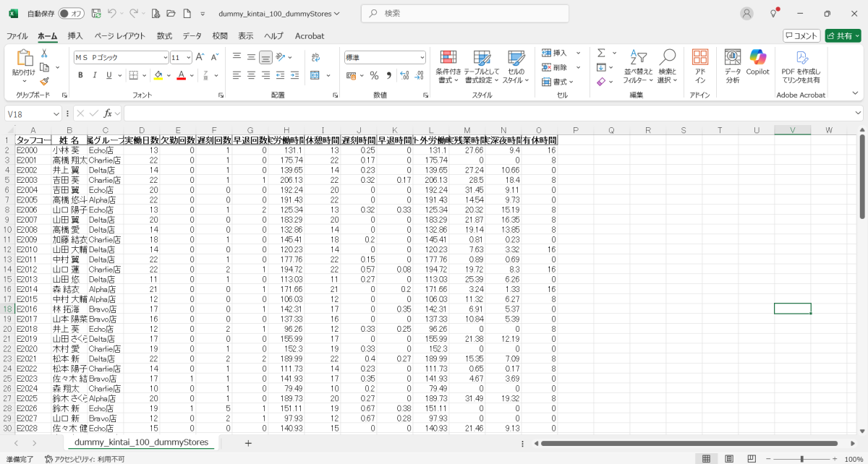Image resolution: width=868 pixels, height=464 pixels.
Task: Click the AutoSum sigma icon
Action: click(601, 53)
